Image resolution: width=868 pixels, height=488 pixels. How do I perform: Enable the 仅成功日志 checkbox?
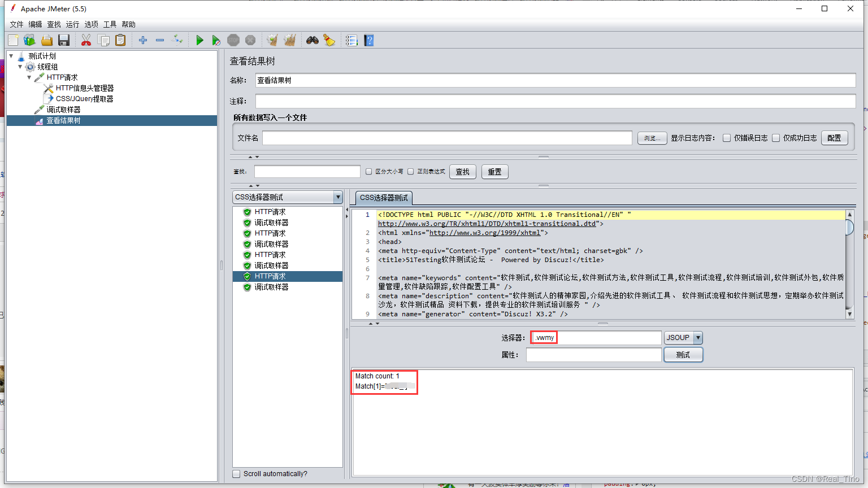pyautogui.click(x=776, y=138)
